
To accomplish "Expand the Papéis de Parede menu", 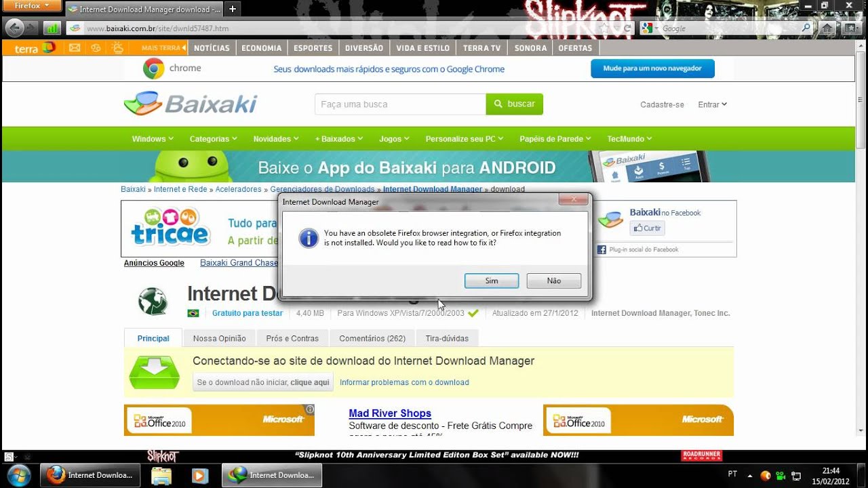I will tap(555, 139).
